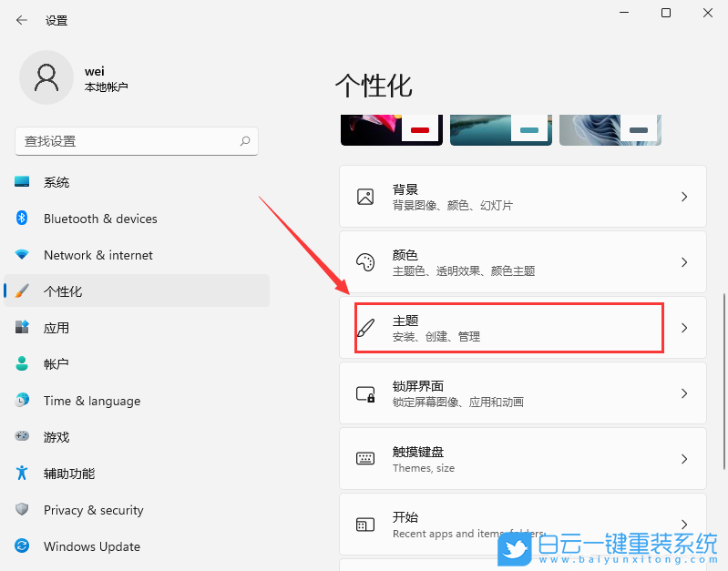Open 锁屏界面 settings card

pos(523,393)
